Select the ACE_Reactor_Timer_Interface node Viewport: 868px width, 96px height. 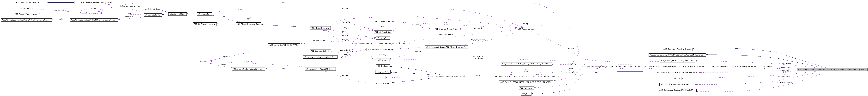[x=26, y=14]
